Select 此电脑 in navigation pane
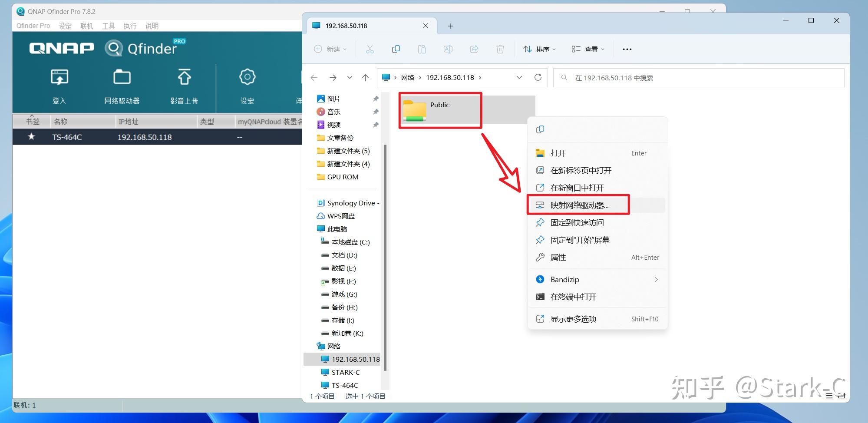This screenshot has width=868, height=423. (332, 229)
